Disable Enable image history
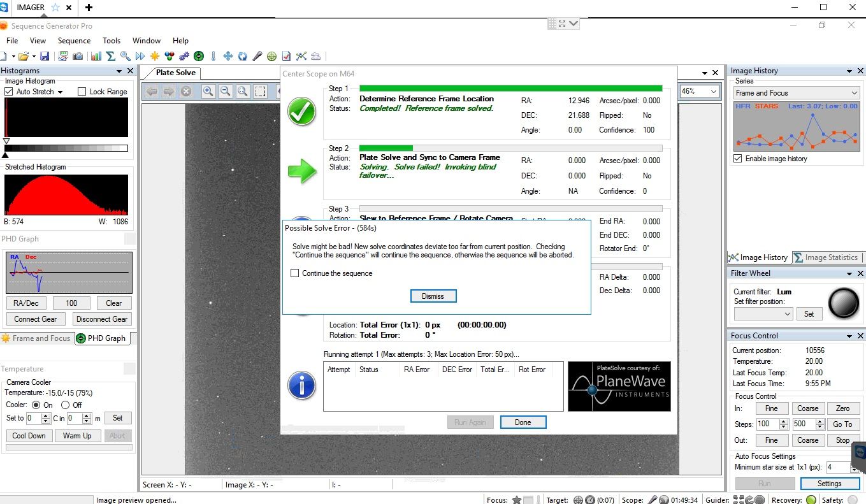This screenshot has width=866, height=504. tap(737, 159)
